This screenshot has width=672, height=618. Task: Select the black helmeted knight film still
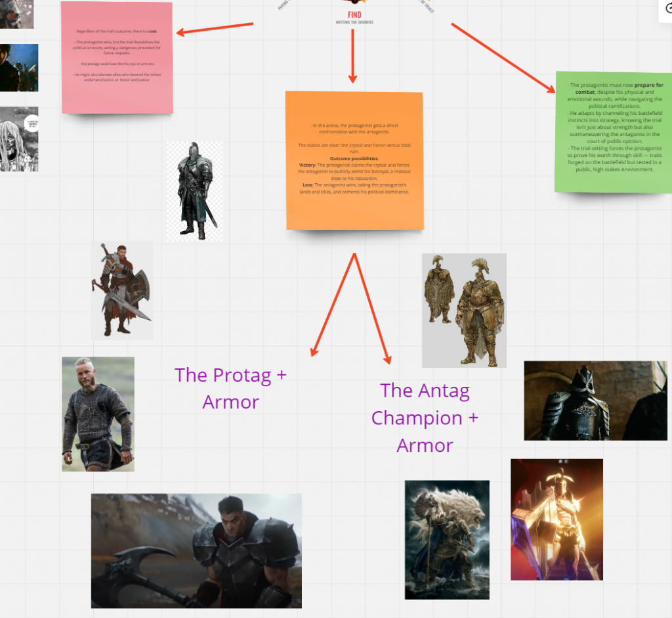[x=595, y=401]
